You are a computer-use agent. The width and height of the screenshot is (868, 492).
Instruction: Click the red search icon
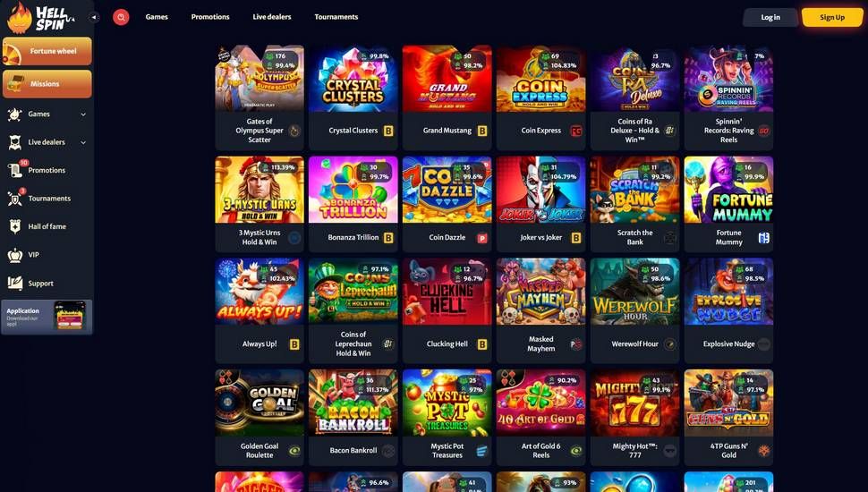121,17
